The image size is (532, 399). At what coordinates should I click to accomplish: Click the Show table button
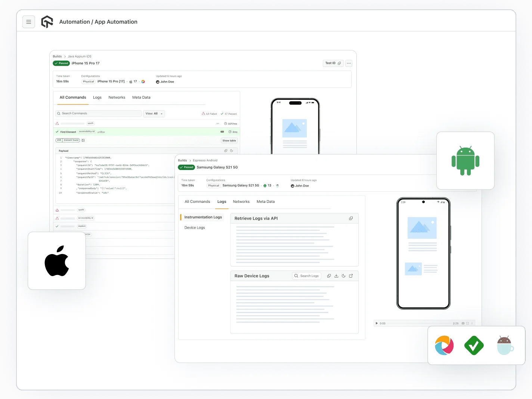229,141
